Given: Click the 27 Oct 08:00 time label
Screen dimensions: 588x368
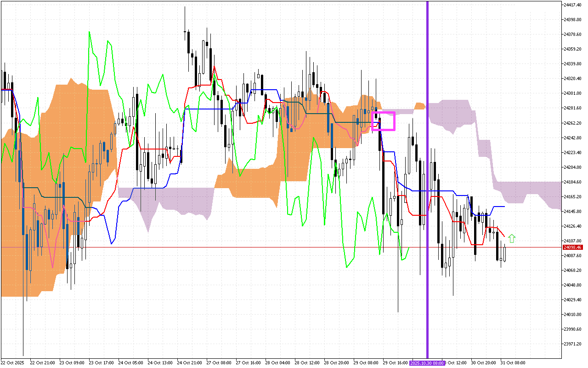Looking at the screenshot, I should pos(219,363).
